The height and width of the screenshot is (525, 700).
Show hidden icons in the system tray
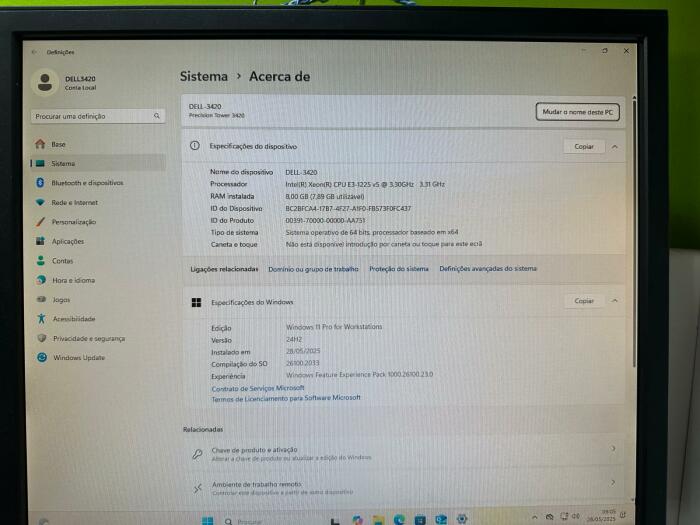534,517
